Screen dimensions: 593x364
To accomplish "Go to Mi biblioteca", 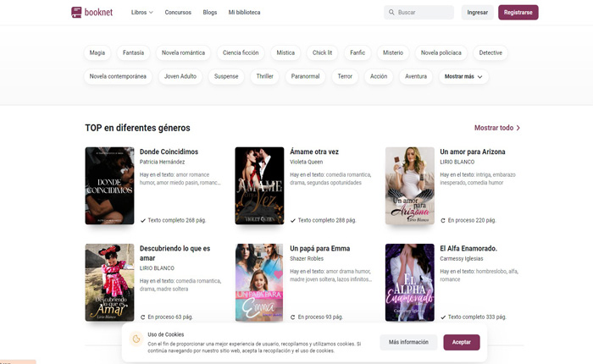I will tap(244, 13).
